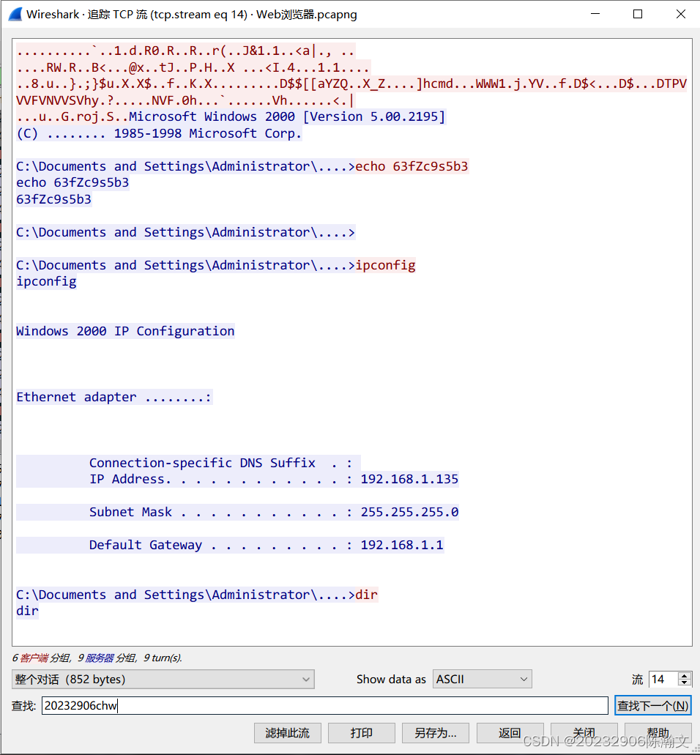Click the red 'echo 63fZc9s5b3' client command

pos(412,166)
